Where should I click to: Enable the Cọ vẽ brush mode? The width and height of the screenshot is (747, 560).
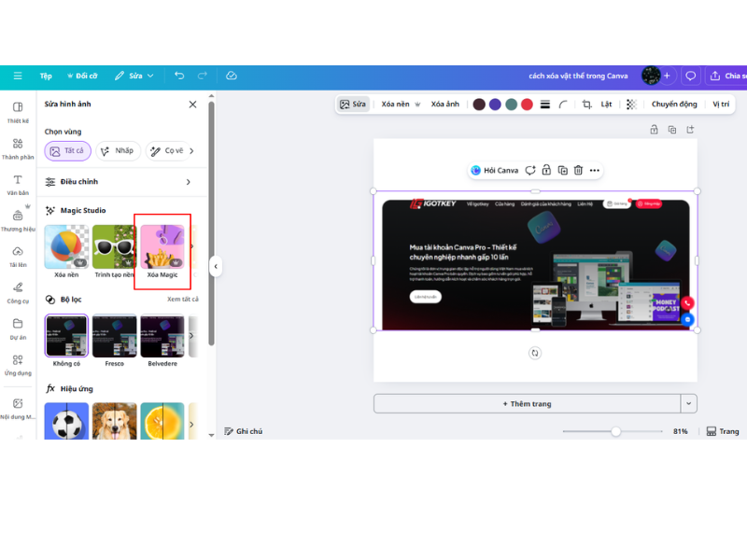(168, 150)
